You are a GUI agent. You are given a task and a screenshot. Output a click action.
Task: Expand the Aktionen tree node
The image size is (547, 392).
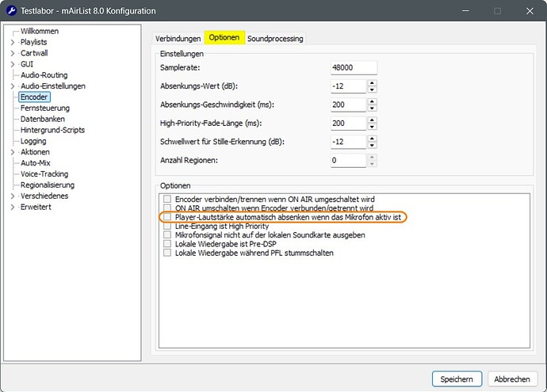tap(13, 152)
